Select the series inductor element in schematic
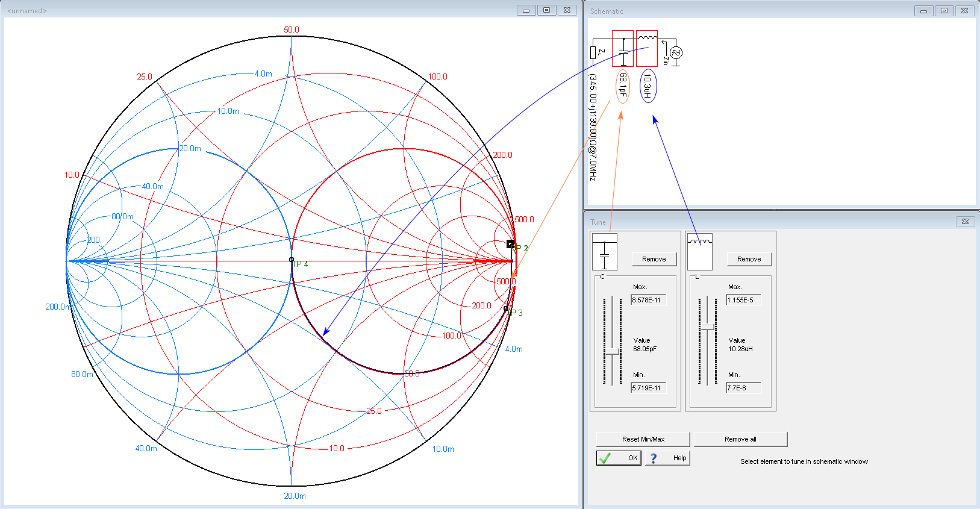The width and height of the screenshot is (980, 509). coord(647,49)
